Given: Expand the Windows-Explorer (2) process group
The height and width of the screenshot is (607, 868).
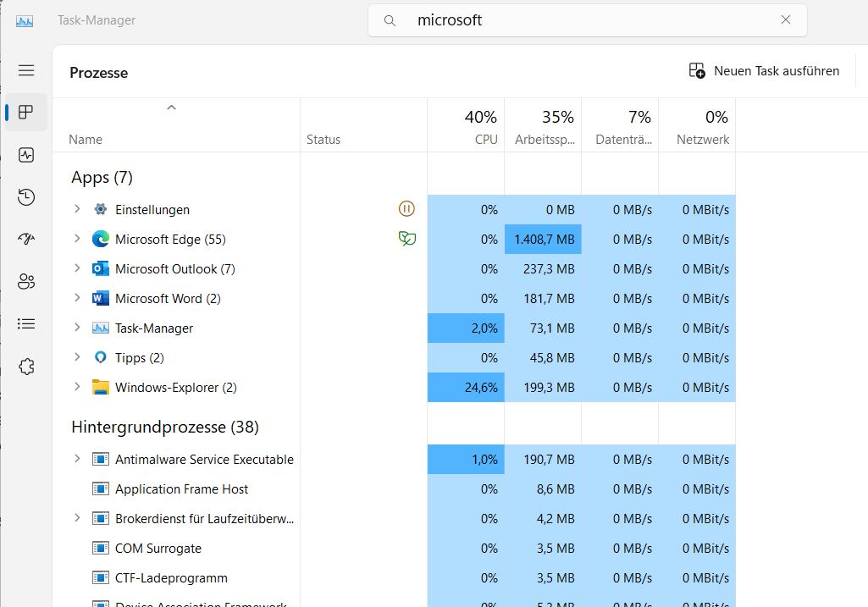Looking at the screenshot, I should tap(77, 387).
